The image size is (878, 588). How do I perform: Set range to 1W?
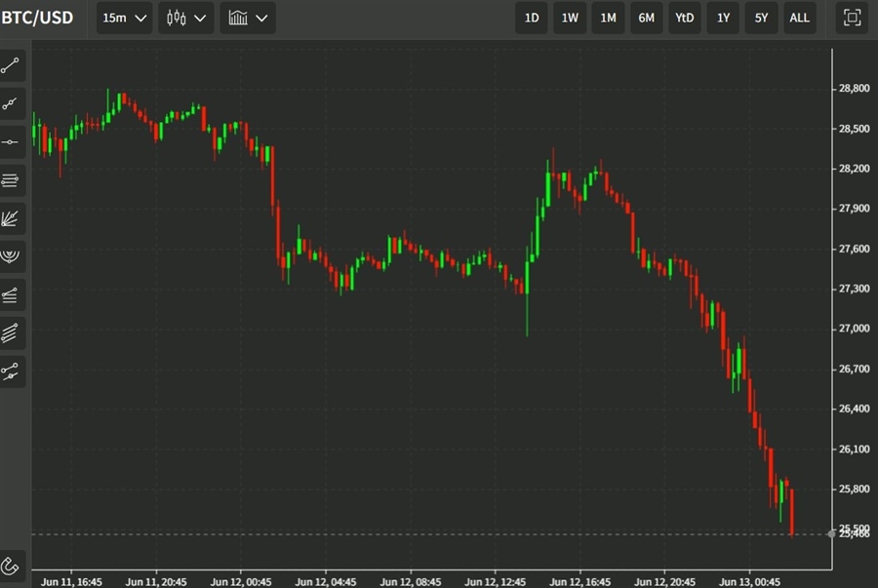tap(570, 18)
